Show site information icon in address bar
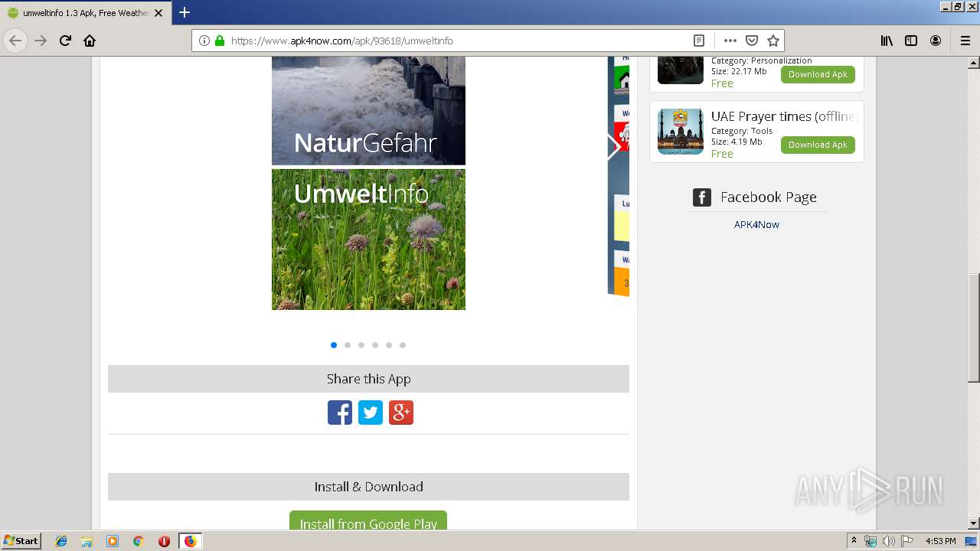980x551 pixels. click(204, 41)
